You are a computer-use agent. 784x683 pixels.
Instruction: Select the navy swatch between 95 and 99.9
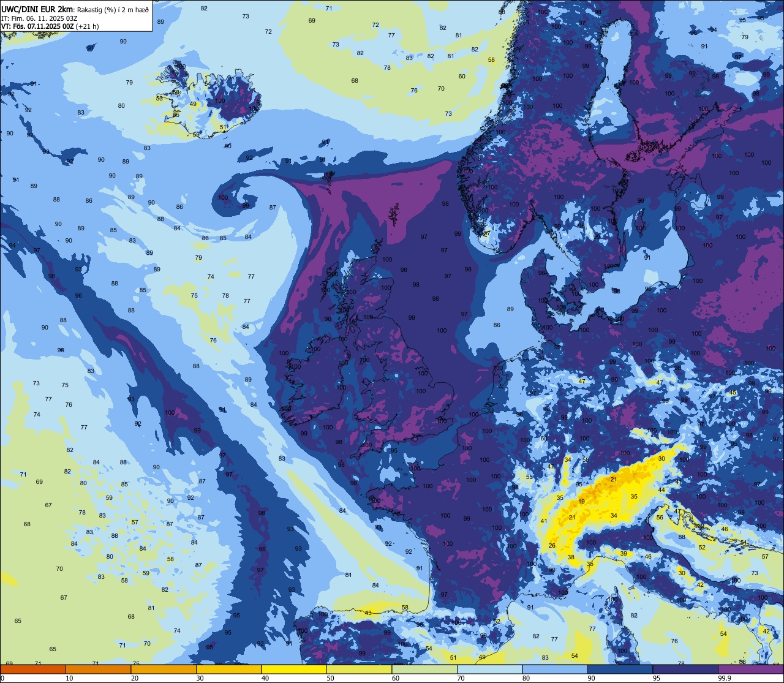(685, 669)
